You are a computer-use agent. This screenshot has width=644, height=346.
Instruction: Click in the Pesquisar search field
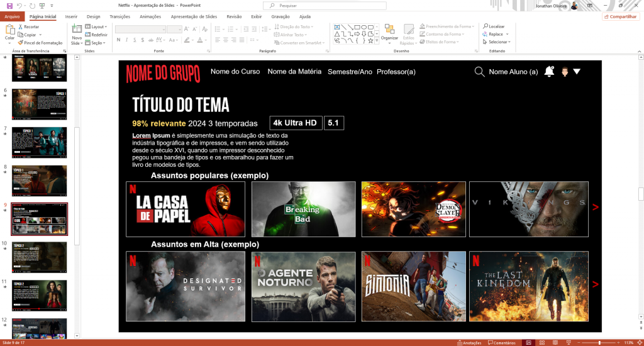pyautogui.click(x=325, y=6)
